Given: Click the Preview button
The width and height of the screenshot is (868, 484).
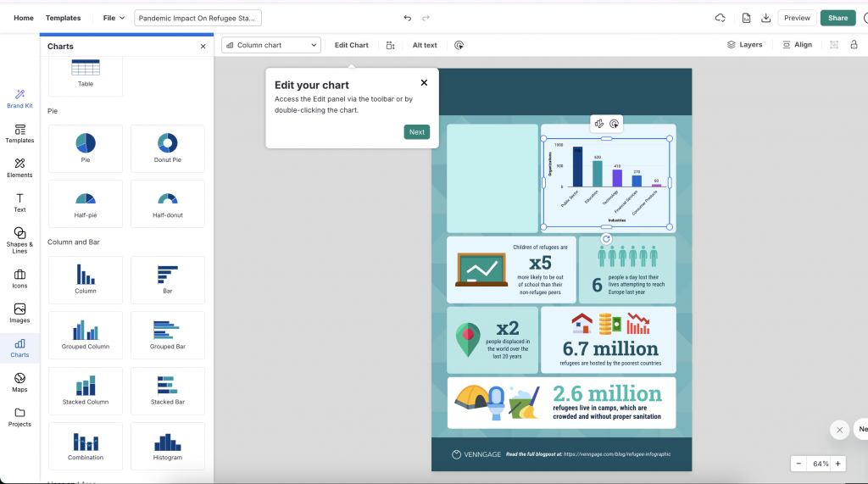Looking at the screenshot, I should (797, 18).
